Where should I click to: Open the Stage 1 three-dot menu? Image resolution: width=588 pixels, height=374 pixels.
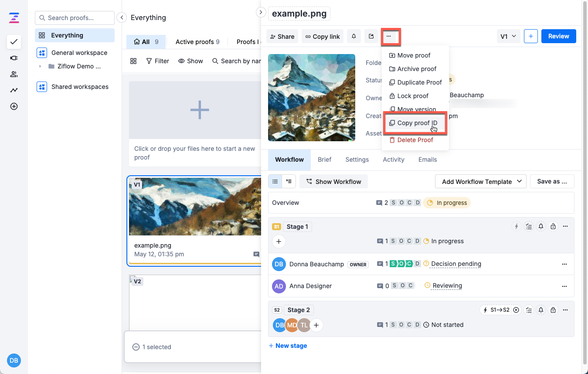pyautogui.click(x=565, y=226)
